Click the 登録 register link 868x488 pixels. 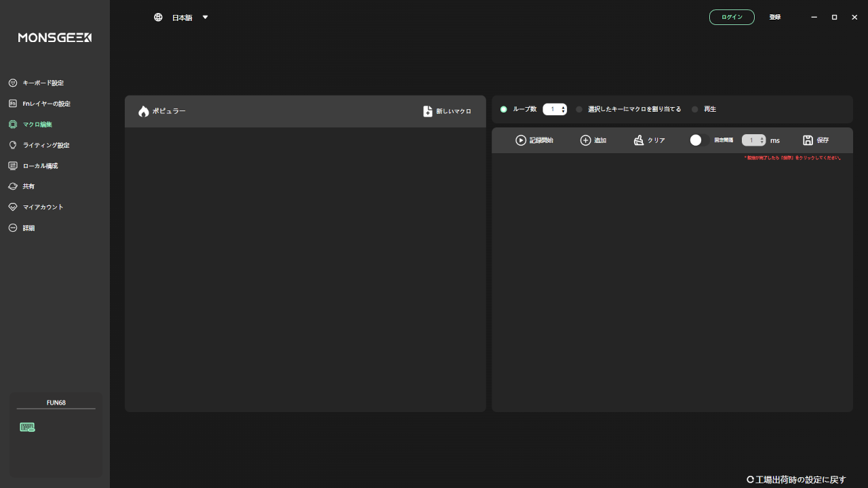pyautogui.click(x=774, y=18)
